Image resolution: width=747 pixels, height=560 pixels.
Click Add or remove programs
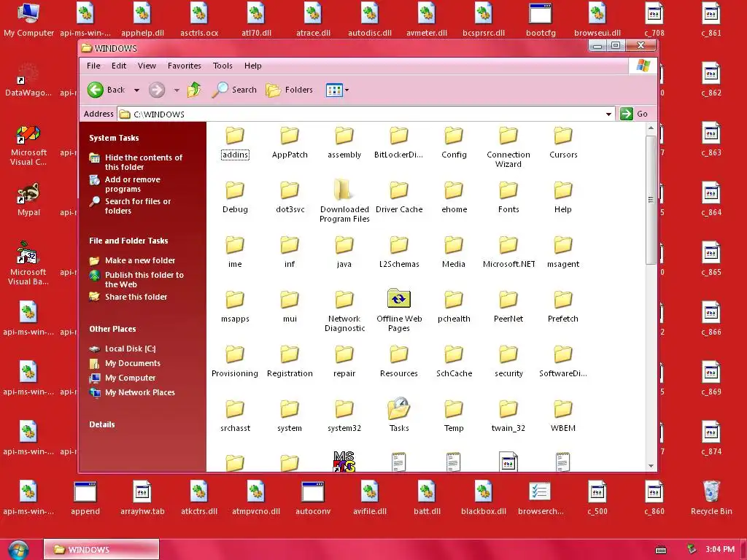tap(133, 184)
